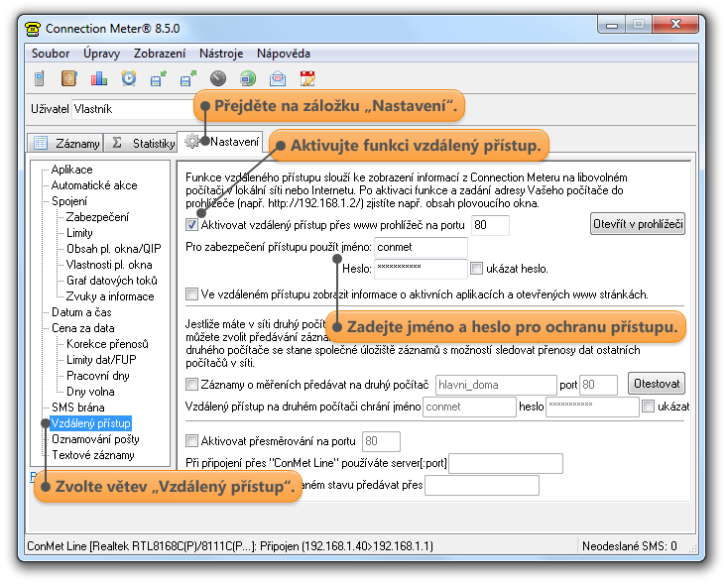The image size is (728, 584).
Task: Select the Nastavení tab
Action: (x=220, y=141)
